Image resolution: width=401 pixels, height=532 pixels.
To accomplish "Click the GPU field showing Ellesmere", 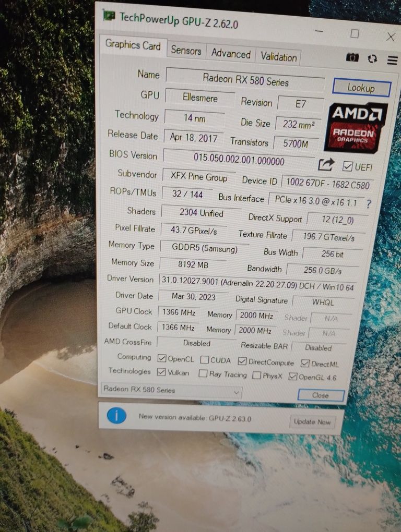I will click(200, 98).
